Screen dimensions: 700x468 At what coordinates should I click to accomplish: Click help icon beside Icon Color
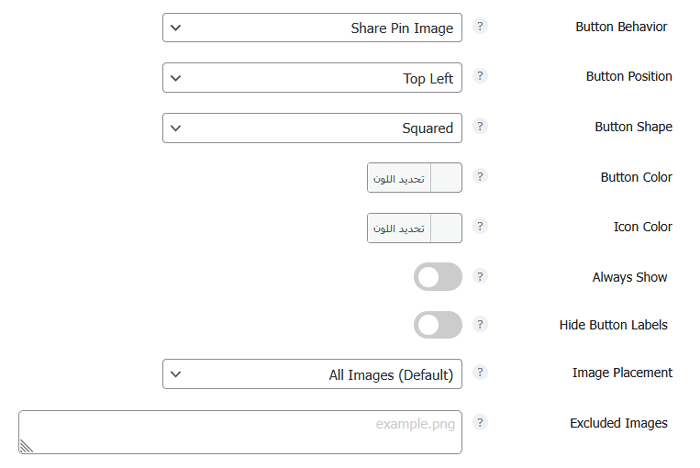pos(480,226)
